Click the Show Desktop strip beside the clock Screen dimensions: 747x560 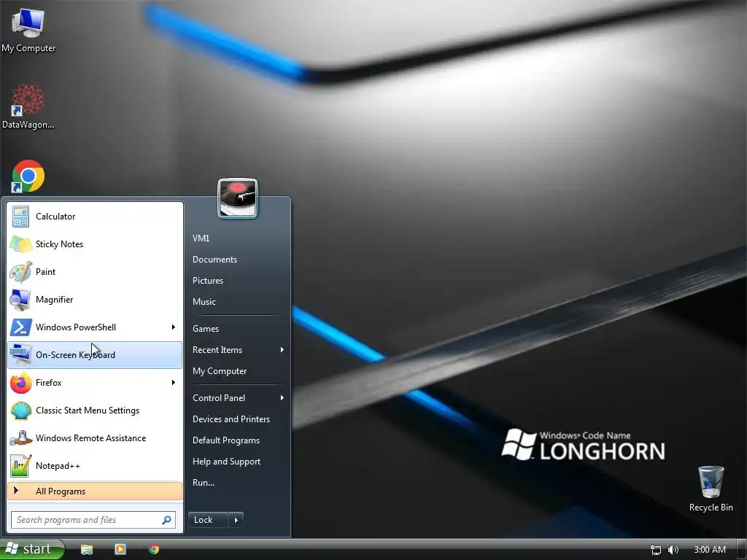pos(742,550)
